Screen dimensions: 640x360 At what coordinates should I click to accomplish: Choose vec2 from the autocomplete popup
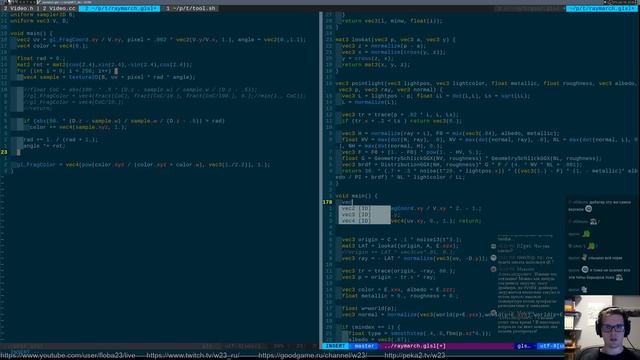(364, 208)
